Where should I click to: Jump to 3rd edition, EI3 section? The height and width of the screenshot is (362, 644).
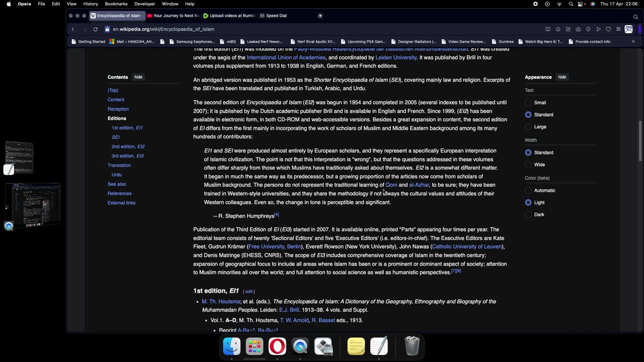click(127, 156)
